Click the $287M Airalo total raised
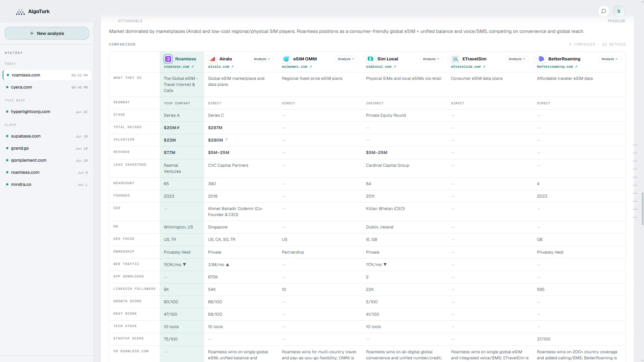 pos(215,128)
